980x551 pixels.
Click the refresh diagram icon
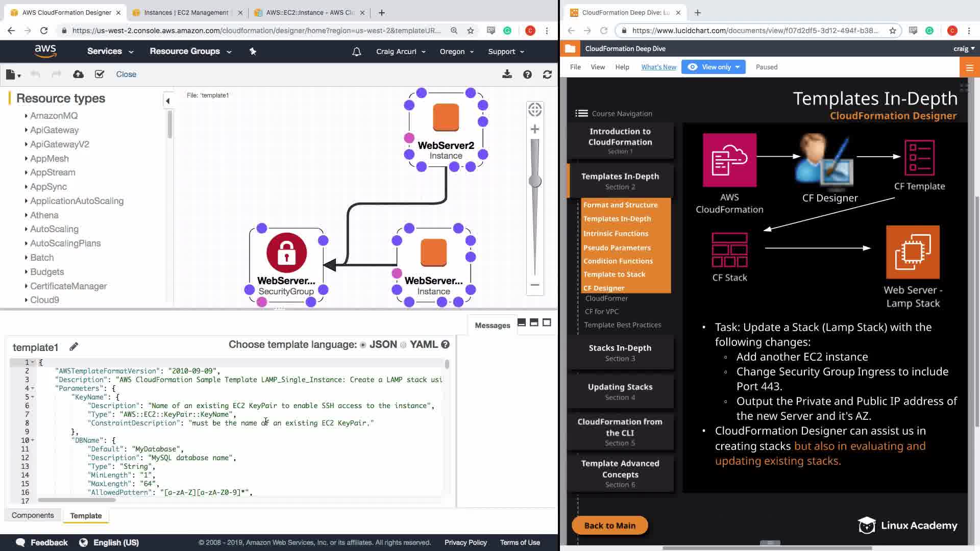point(547,74)
